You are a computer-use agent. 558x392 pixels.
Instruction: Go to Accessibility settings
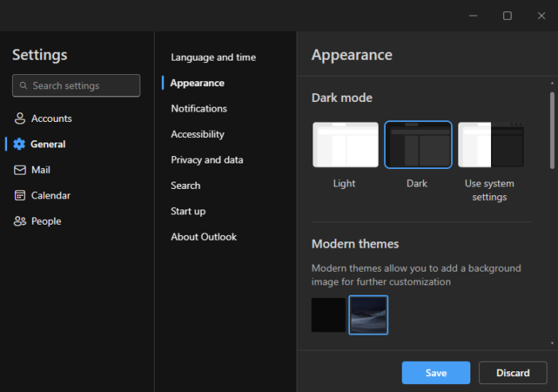pyautogui.click(x=198, y=134)
